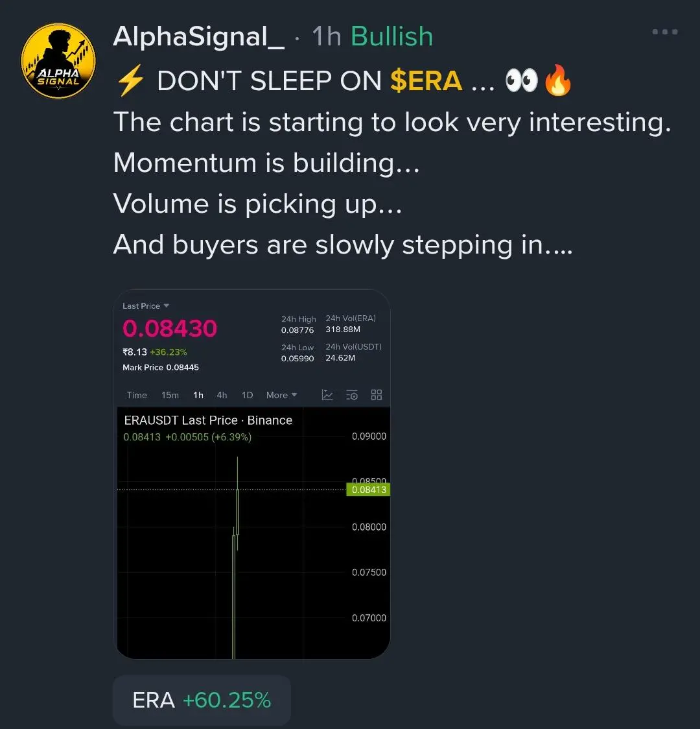This screenshot has height=729, width=700.
Task: Tap the fire emoji in post
Action: click(x=557, y=80)
